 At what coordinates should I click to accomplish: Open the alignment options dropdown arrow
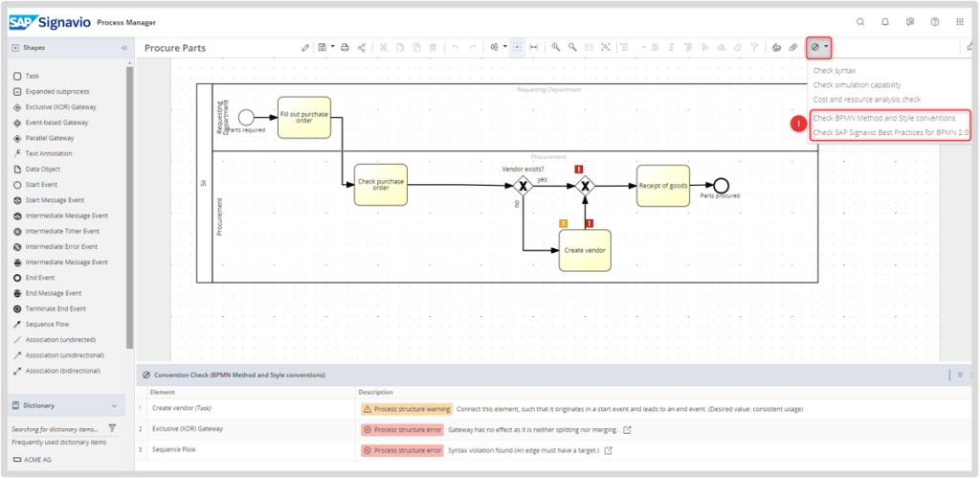point(505,47)
